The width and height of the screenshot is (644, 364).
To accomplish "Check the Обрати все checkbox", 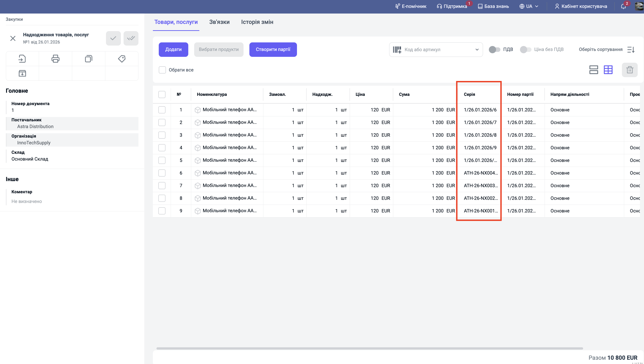I will click(x=162, y=70).
